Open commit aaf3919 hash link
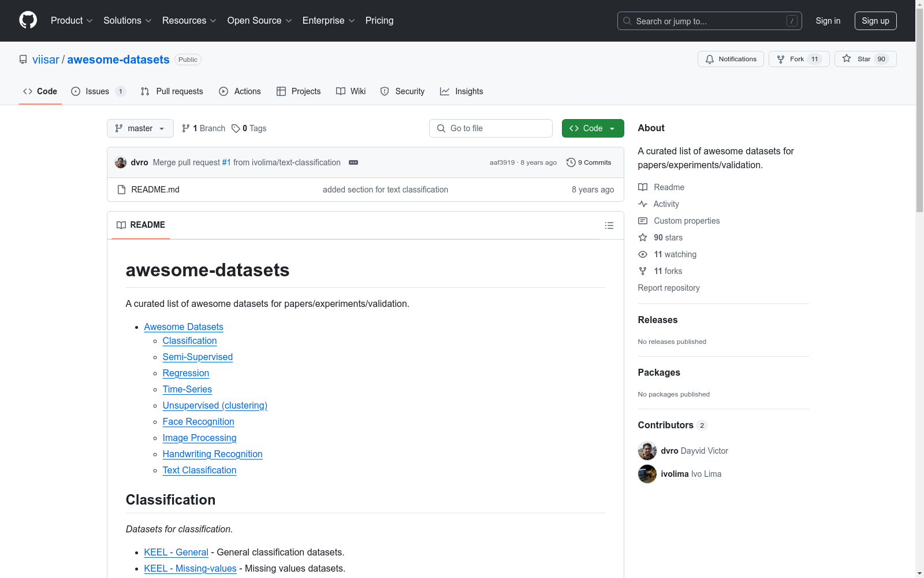924x578 pixels. [502, 162]
